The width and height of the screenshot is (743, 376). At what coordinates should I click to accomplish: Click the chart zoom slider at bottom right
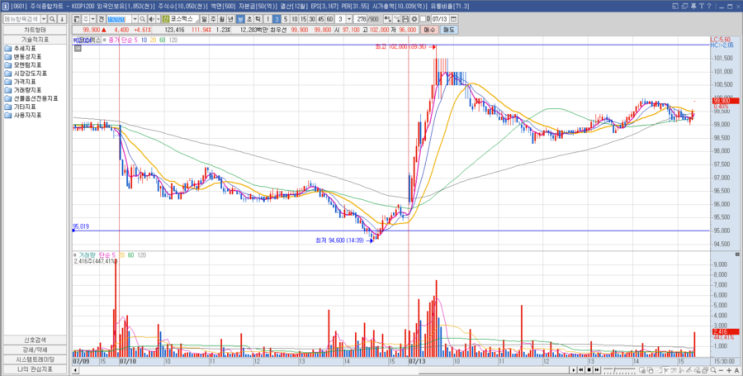(x=620, y=370)
